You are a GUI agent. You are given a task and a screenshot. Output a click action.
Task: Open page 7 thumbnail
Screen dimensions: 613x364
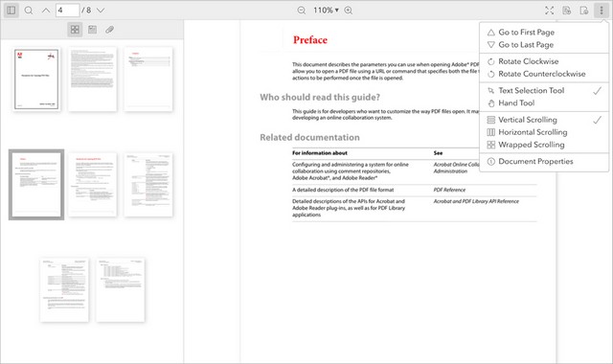click(64, 289)
